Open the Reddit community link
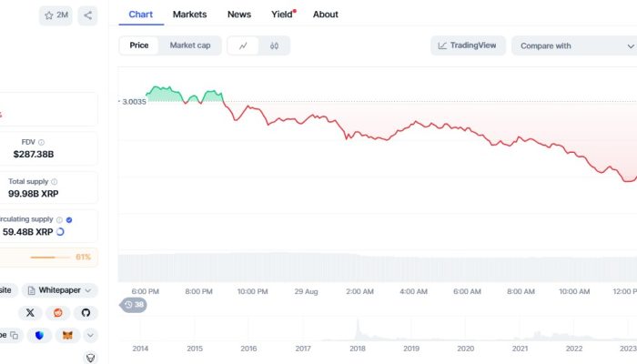The height and width of the screenshot is (364, 637). click(58, 312)
